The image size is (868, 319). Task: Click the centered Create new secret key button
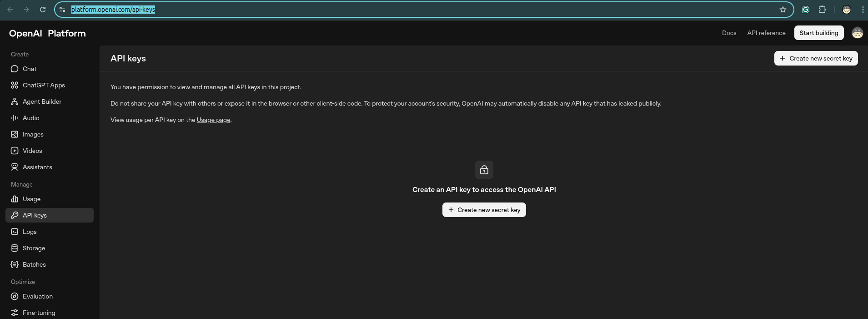[x=484, y=210]
